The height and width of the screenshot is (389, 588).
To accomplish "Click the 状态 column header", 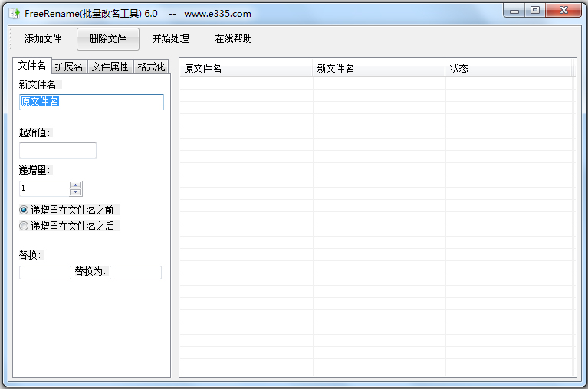I will tap(508, 68).
